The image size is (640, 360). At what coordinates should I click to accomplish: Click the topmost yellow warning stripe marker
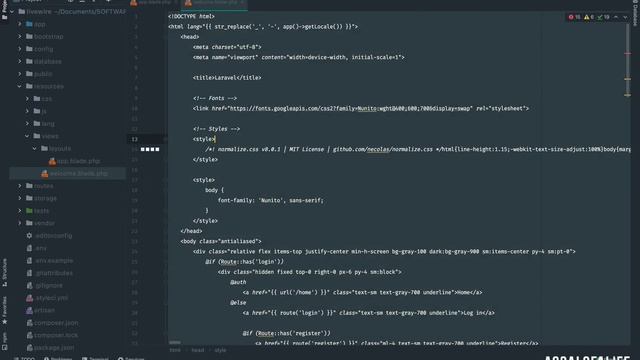point(628,79)
